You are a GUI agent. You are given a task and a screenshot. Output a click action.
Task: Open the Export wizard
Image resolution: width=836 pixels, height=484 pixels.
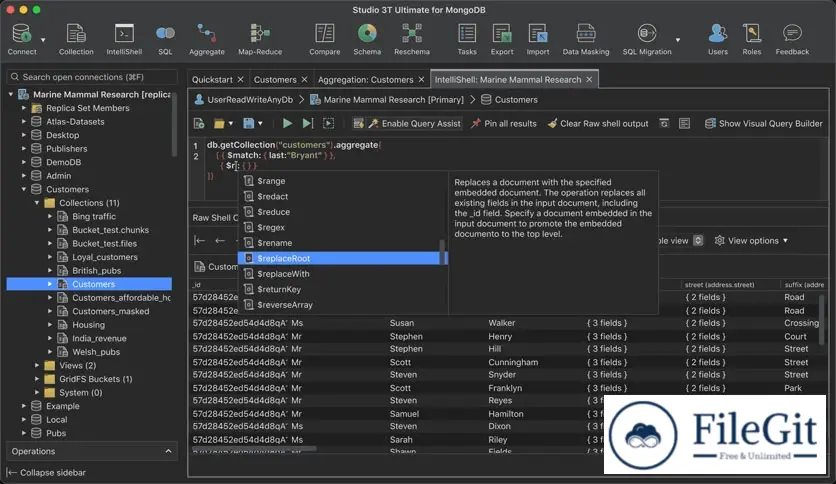[502, 39]
